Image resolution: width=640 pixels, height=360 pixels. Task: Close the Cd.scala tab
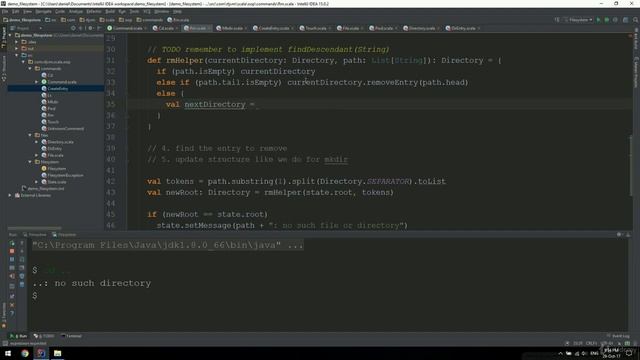(x=176, y=28)
